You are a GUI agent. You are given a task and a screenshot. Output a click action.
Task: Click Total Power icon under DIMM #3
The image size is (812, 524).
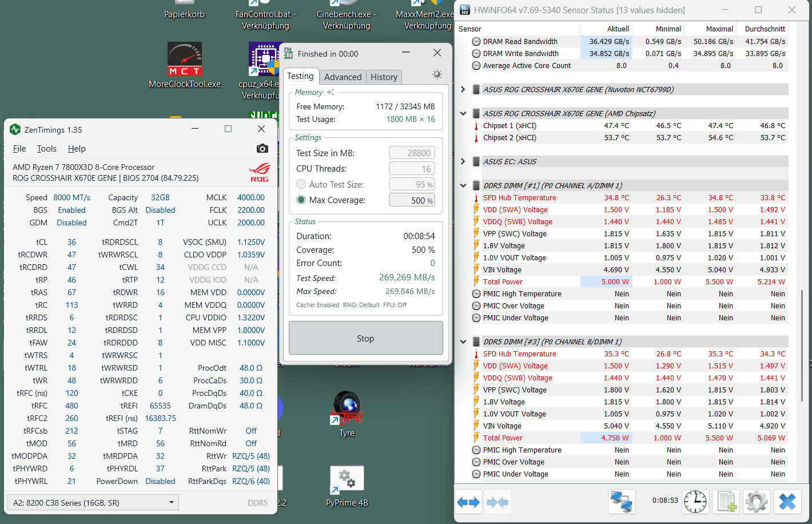[x=476, y=438]
